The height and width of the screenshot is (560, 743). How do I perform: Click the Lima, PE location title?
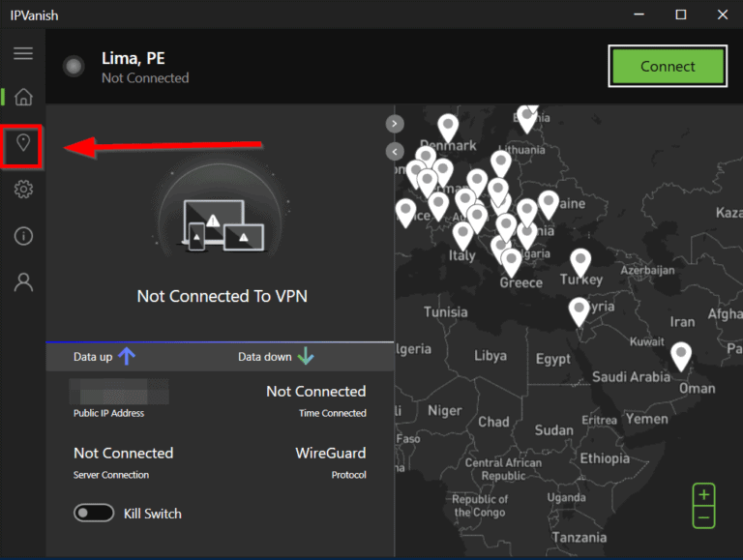click(x=134, y=58)
